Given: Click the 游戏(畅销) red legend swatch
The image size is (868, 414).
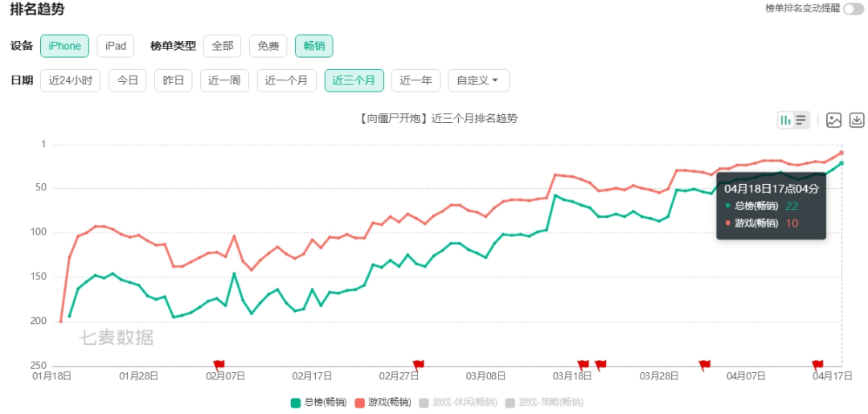Looking at the screenshot, I should [x=361, y=402].
